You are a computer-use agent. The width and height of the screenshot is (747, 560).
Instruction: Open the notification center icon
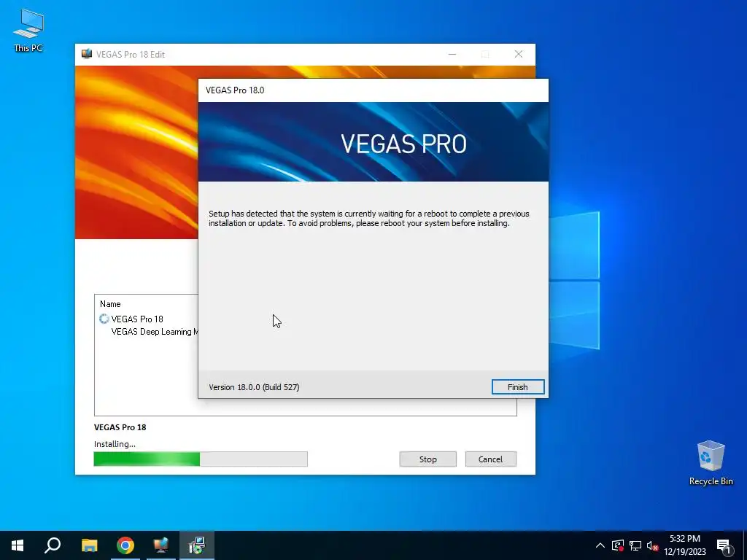pyautogui.click(x=724, y=546)
